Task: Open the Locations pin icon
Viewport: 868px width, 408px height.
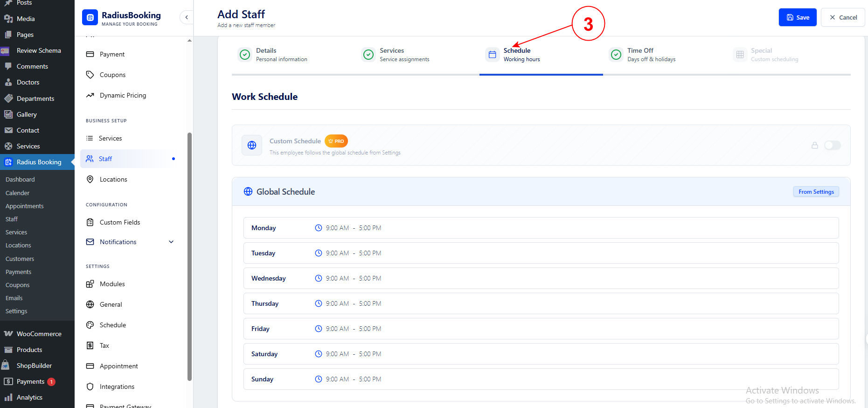Action: click(90, 179)
